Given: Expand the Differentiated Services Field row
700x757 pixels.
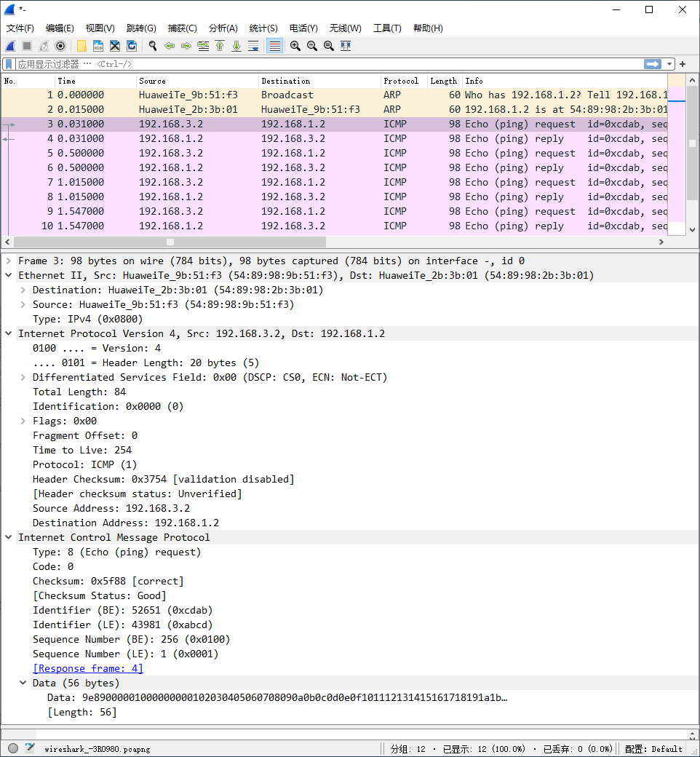Looking at the screenshot, I should pos(23,377).
